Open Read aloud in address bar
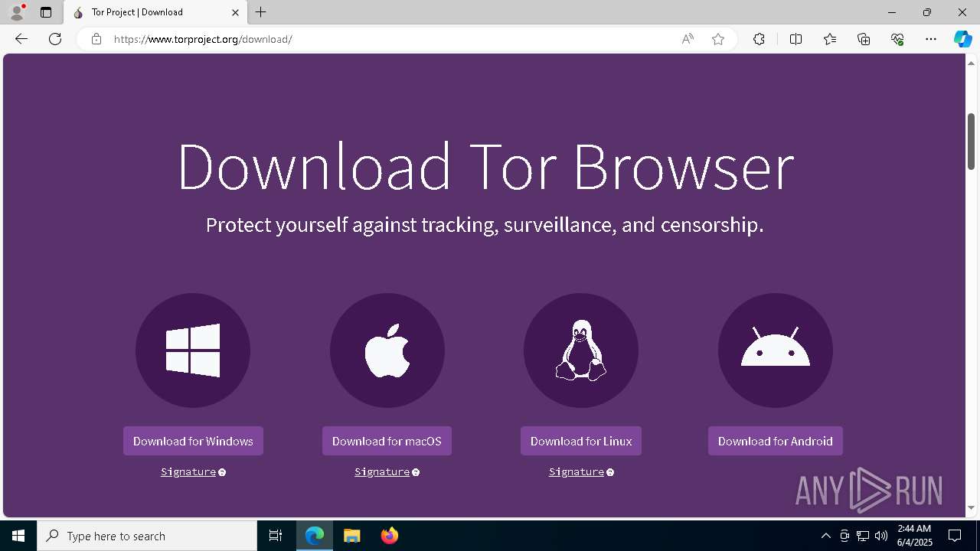The height and width of the screenshot is (551, 980). coord(688,39)
